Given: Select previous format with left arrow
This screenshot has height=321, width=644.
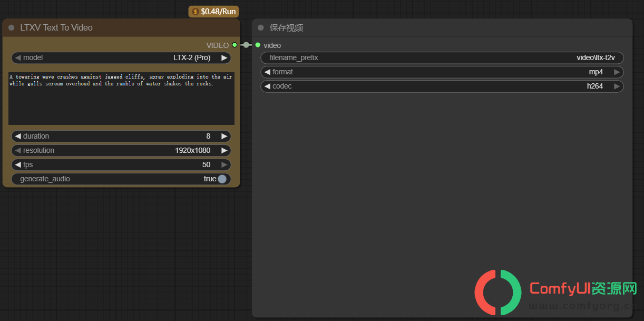Looking at the screenshot, I should (x=267, y=72).
